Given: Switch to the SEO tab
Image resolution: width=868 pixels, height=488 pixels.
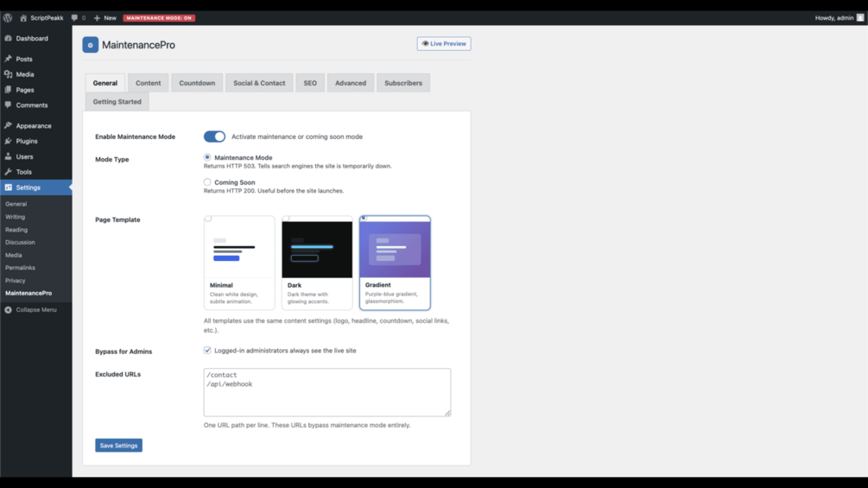Looking at the screenshot, I should [x=310, y=83].
